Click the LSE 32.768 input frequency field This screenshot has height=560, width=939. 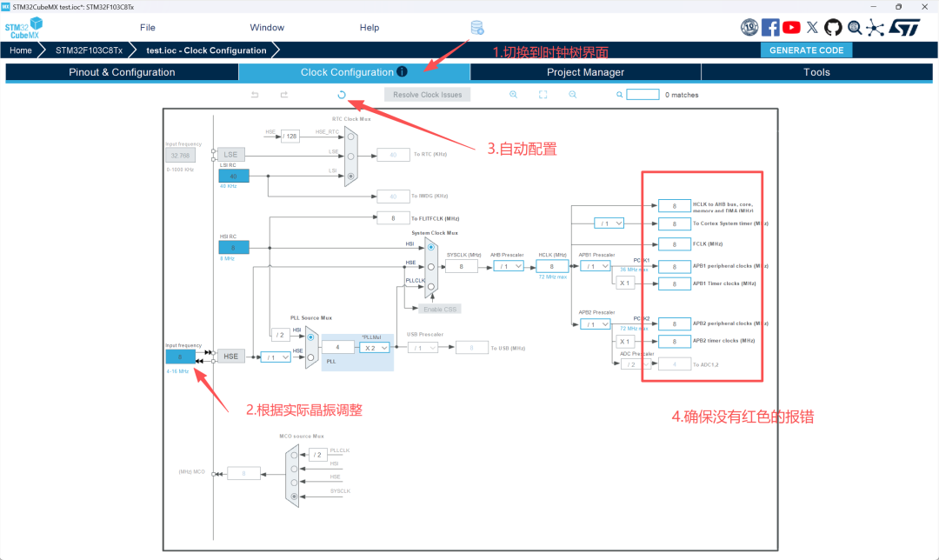[x=180, y=155]
